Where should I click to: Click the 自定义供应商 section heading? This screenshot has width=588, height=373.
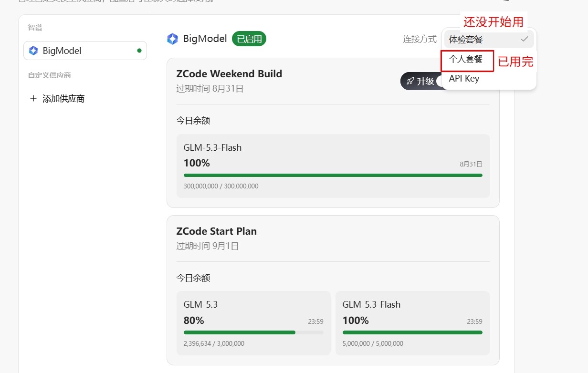click(x=49, y=75)
